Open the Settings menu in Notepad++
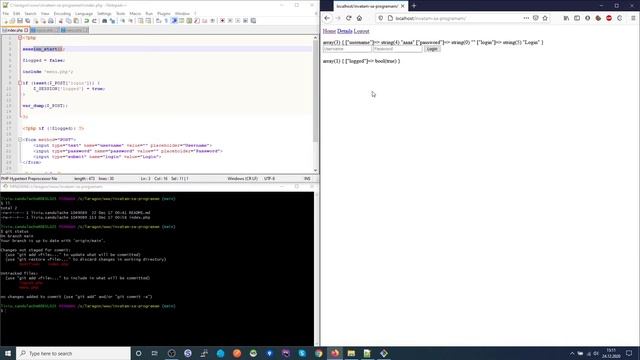The height and width of the screenshot is (360, 640). pos(104,13)
